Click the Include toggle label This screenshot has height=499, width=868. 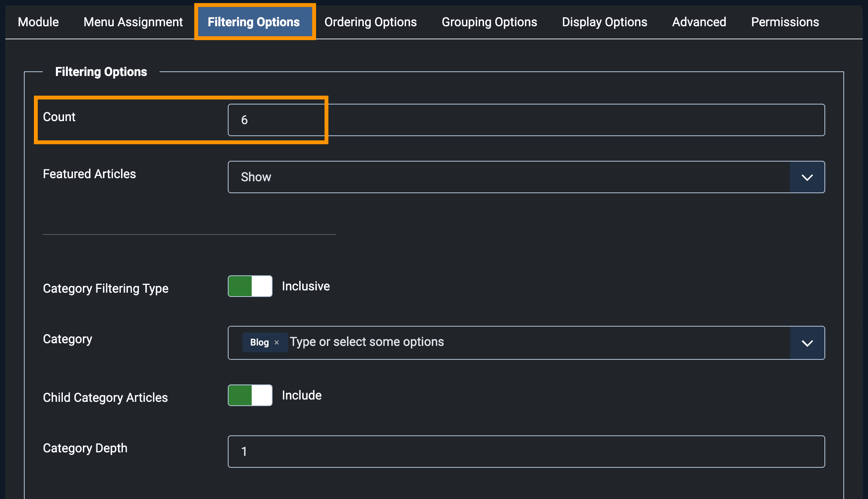[302, 395]
